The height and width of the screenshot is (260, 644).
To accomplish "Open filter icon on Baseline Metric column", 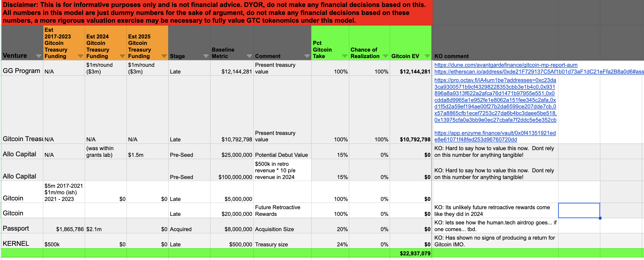I will pyautogui.click(x=249, y=56).
